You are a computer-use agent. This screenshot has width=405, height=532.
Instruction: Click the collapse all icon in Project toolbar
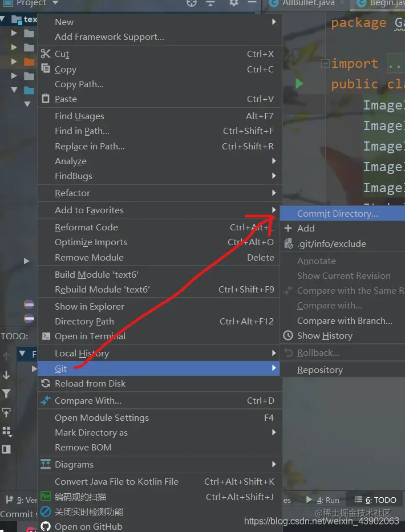click(x=210, y=3)
